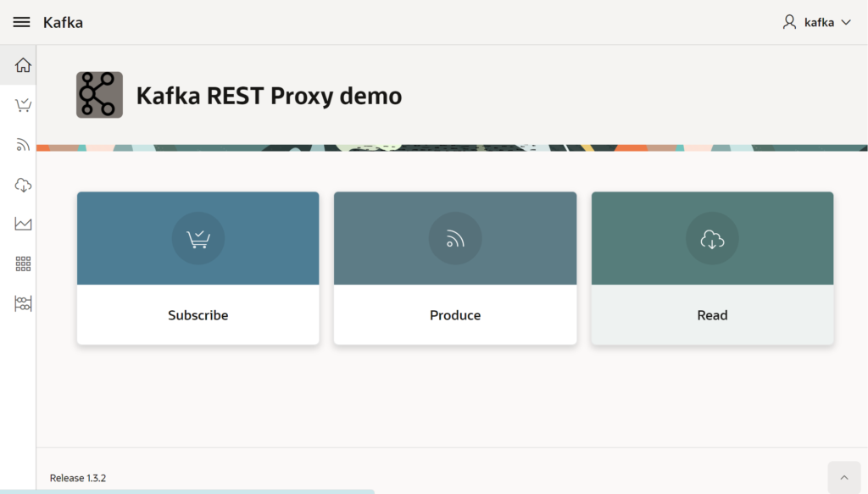Click the Kafka REST Proxy demo heading
The width and height of the screenshot is (868, 494).
tap(269, 96)
